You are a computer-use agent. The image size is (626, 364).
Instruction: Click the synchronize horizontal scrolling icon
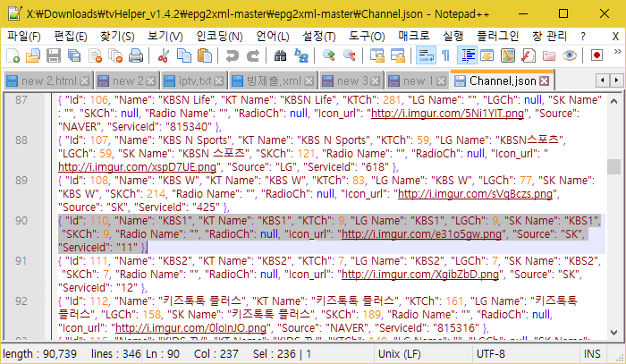coord(398,55)
